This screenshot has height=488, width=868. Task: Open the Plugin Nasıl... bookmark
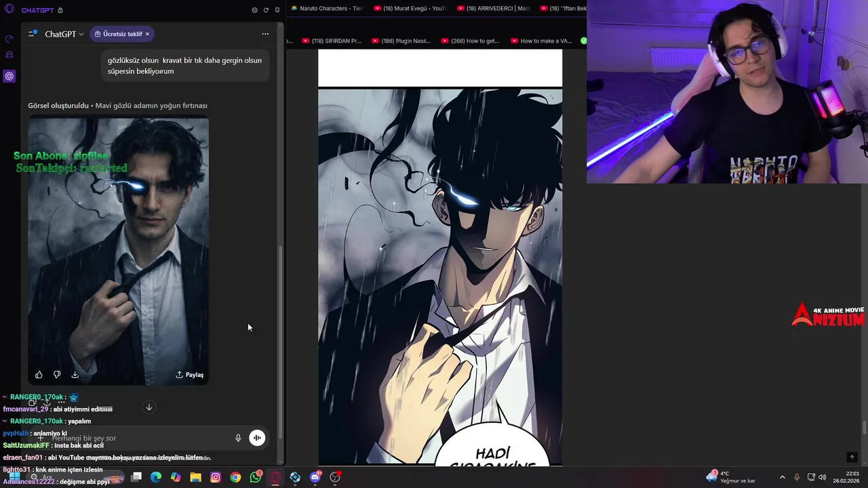401,41
